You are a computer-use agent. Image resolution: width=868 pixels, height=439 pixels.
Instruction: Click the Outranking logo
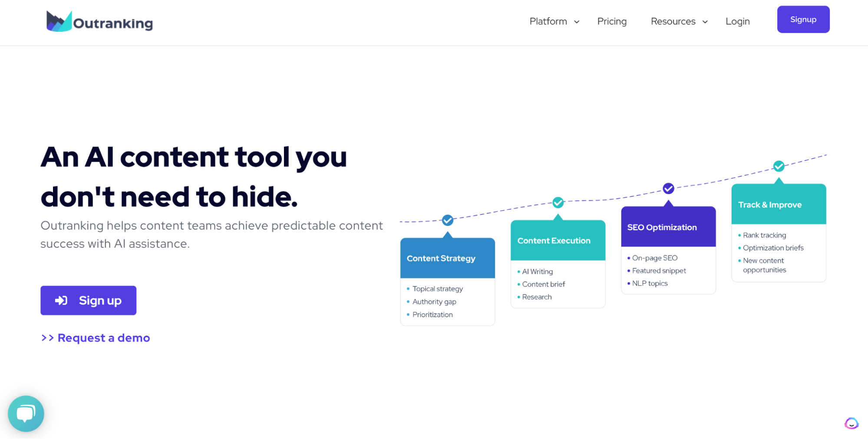tap(99, 21)
